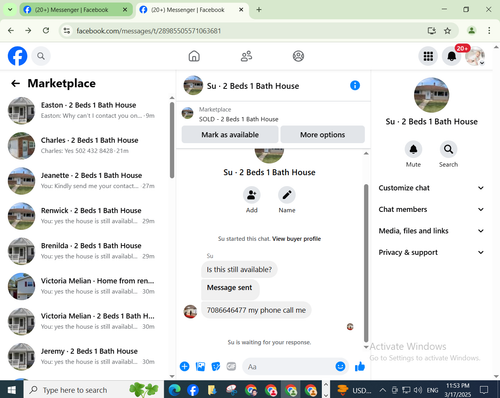Switch to the first Messenger tab
Image resolution: width=500 pixels, height=398 pixels.
pos(76,10)
